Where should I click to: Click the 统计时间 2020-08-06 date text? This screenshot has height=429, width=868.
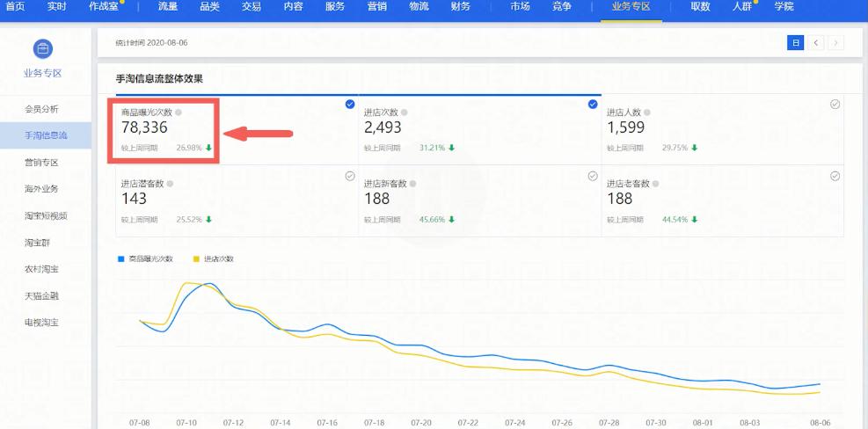tap(151, 42)
